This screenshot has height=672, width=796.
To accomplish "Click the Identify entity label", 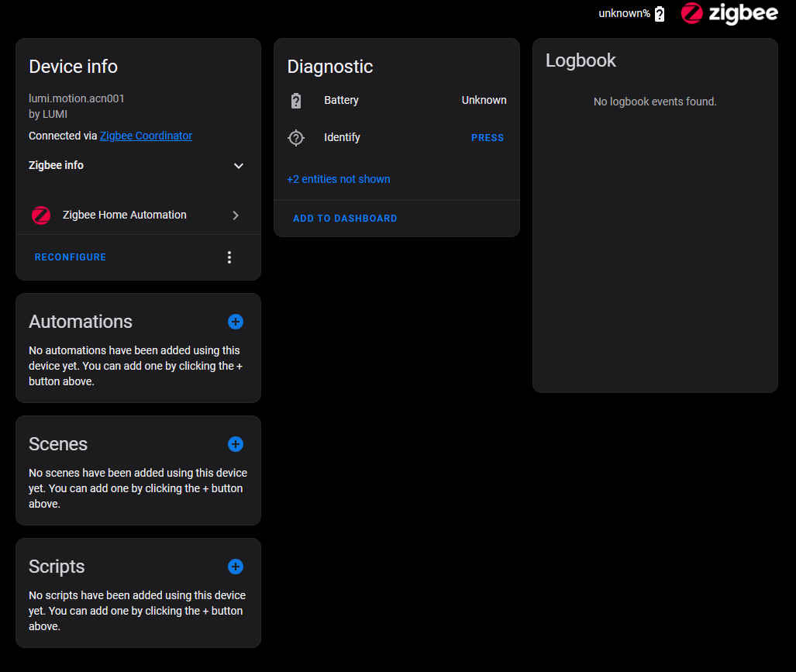I will pyautogui.click(x=342, y=137).
